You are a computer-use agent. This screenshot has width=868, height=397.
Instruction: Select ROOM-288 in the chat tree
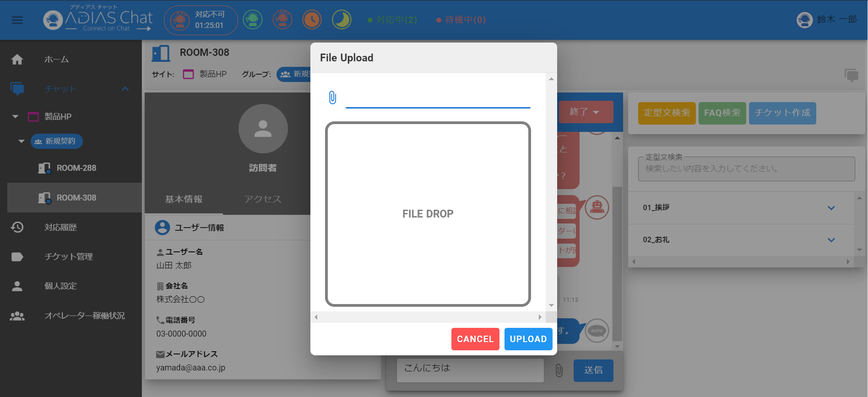coord(76,168)
